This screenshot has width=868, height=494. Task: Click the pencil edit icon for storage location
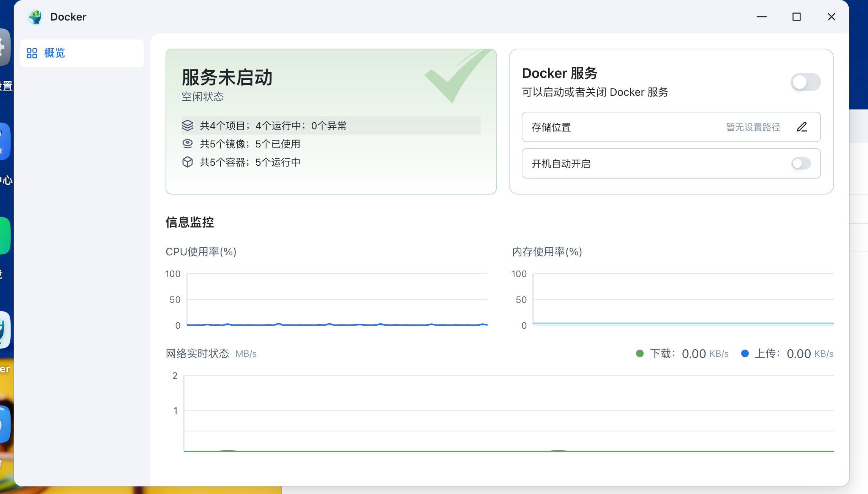click(x=802, y=127)
